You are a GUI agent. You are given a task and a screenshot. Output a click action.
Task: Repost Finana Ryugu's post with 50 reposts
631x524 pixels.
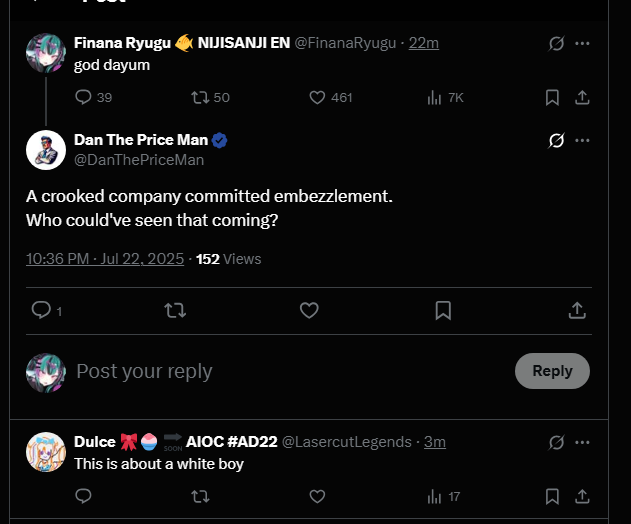[x=198, y=97]
